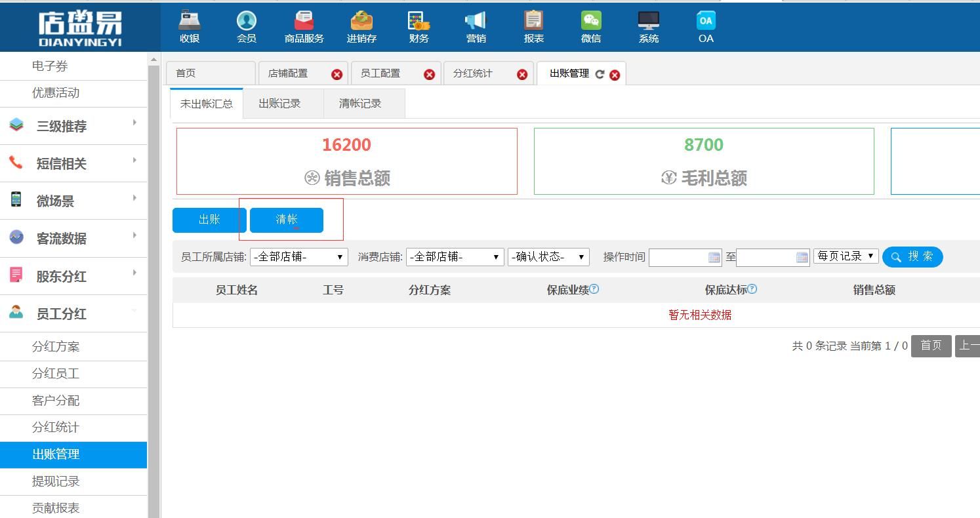Open 分红统计 in sidebar
The height and width of the screenshot is (518, 980).
tap(73, 428)
